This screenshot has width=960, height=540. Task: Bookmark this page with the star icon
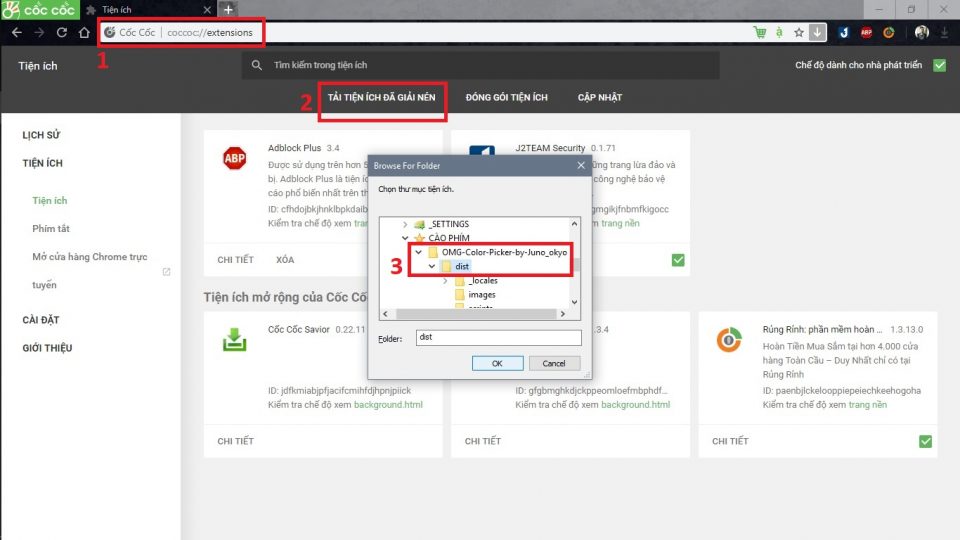click(798, 33)
